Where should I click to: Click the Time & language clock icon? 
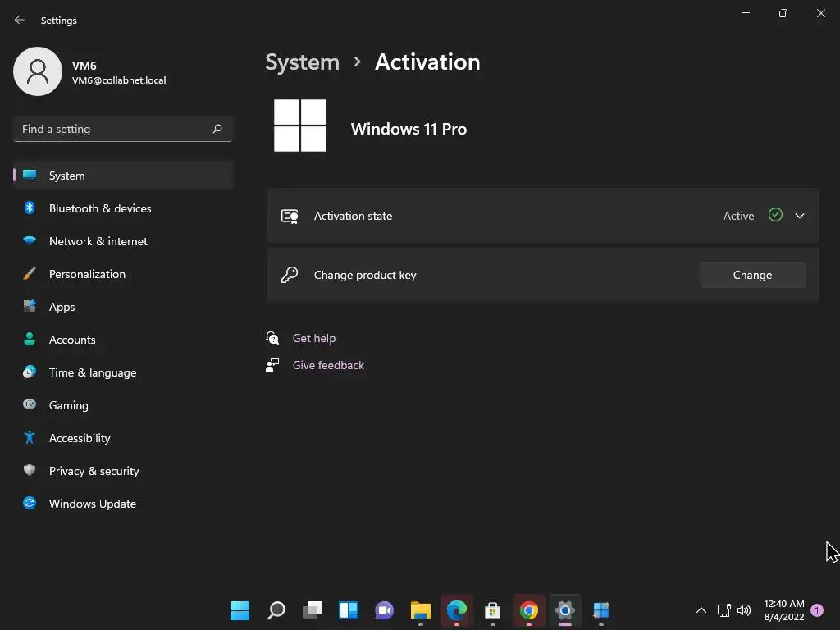pyautogui.click(x=30, y=372)
